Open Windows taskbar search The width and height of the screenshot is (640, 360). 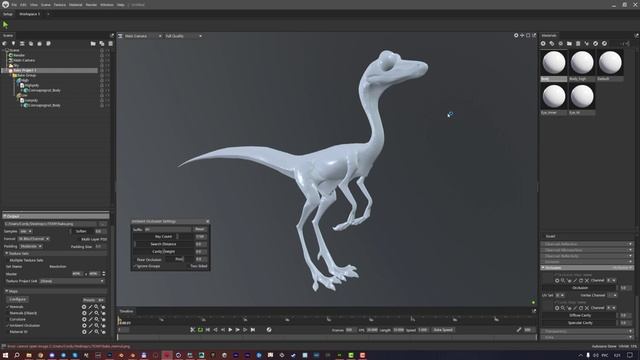pos(17,356)
